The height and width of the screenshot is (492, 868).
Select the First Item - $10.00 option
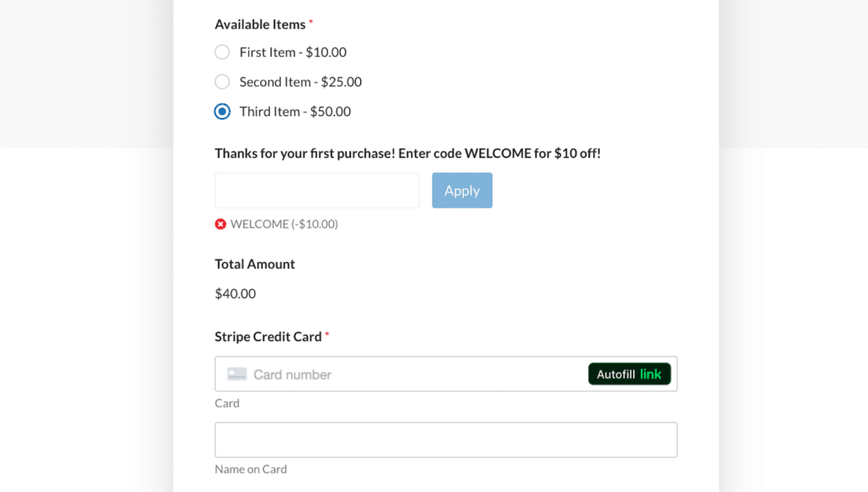coord(221,52)
